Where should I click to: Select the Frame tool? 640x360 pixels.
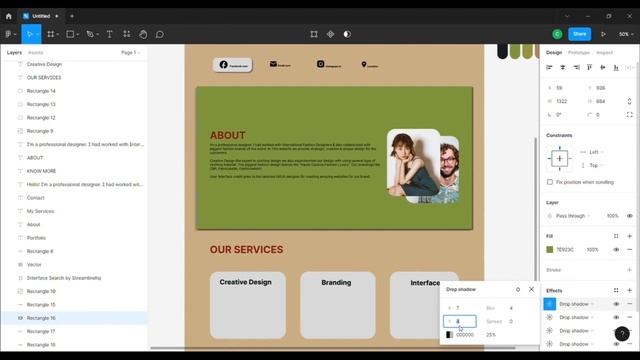click(x=51, y=34)
